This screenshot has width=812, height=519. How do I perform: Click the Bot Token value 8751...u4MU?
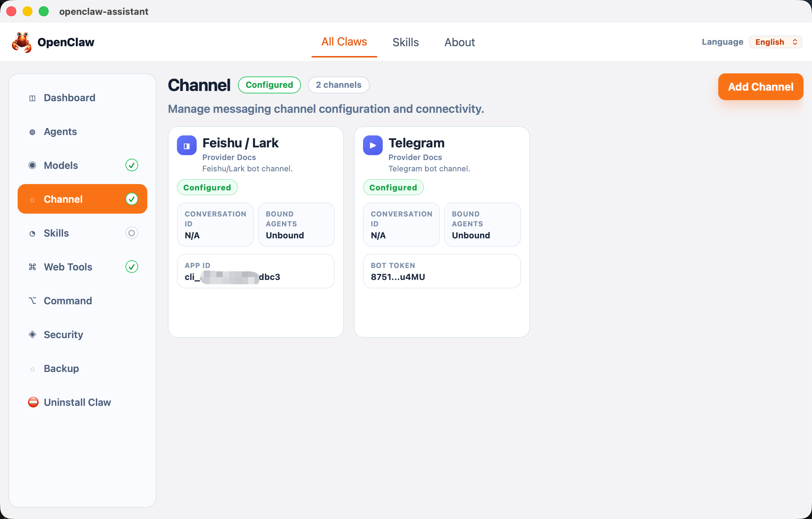pos(398,277)
